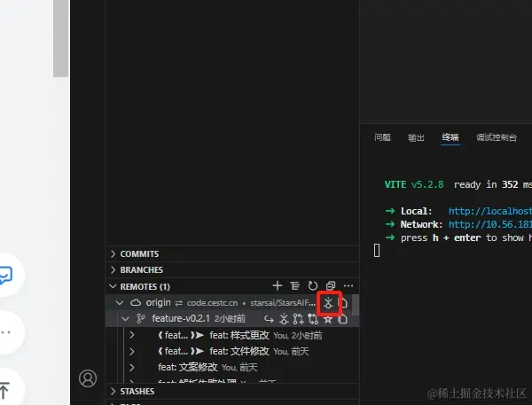Refresh the REMOTES view
This screenshot has height=405, width=532.
pos(312,285)
